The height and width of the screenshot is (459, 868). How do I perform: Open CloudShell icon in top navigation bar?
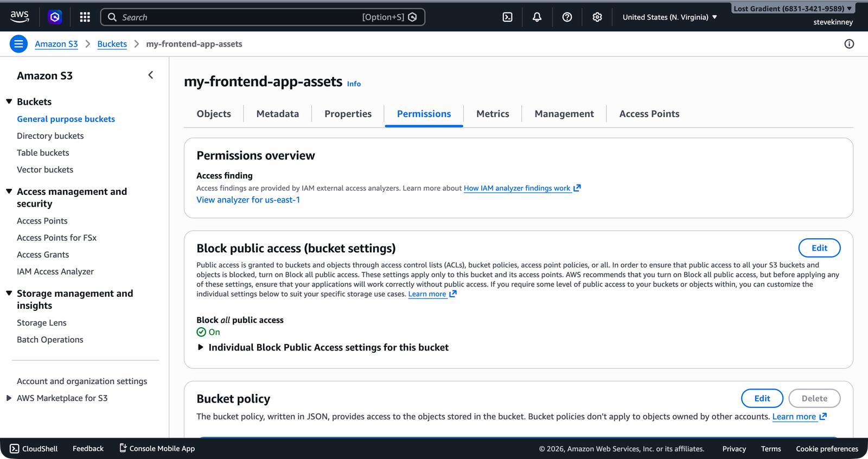[507, 17]
